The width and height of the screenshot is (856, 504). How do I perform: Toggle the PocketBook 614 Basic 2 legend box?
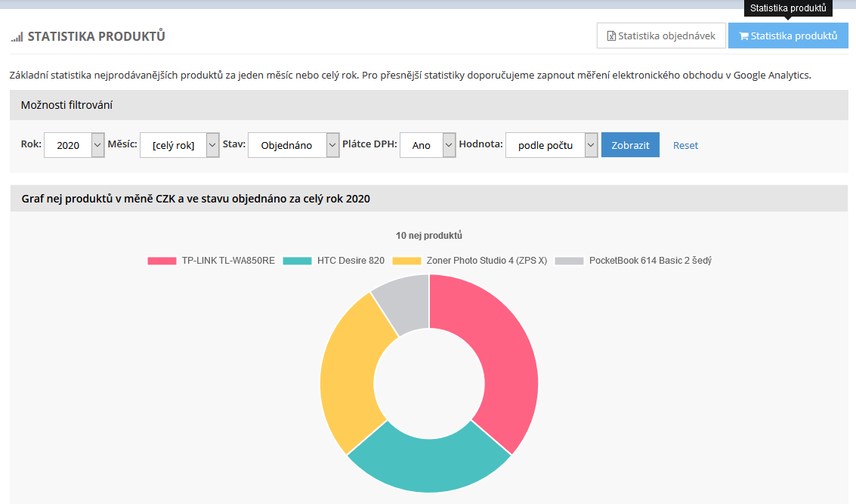[569, 261]
